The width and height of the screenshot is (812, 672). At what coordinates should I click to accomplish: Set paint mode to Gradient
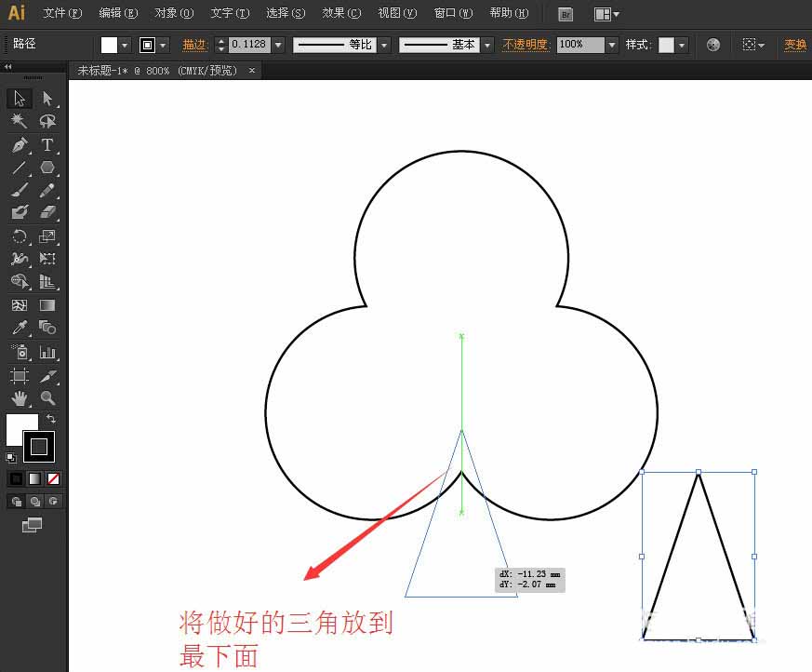pyautogui.click(x=34, y=478)
